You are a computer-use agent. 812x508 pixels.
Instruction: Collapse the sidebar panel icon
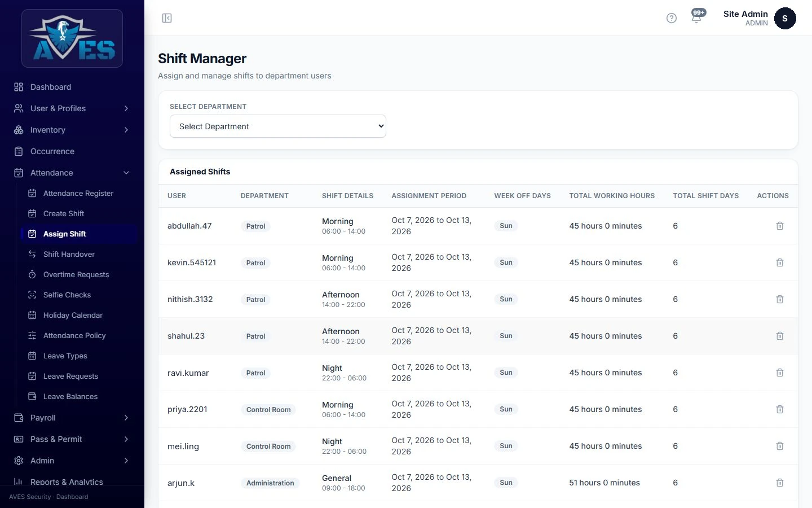coord(167,18)
